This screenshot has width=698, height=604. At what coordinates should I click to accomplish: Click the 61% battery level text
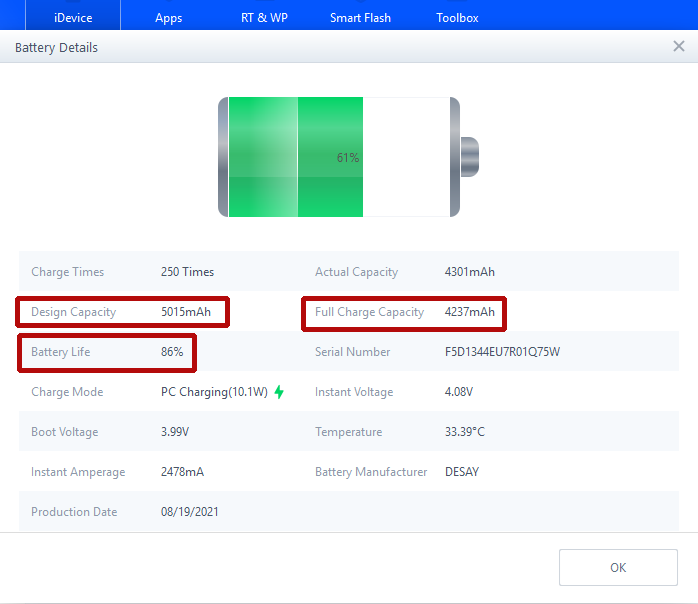(x=348, y=158)
